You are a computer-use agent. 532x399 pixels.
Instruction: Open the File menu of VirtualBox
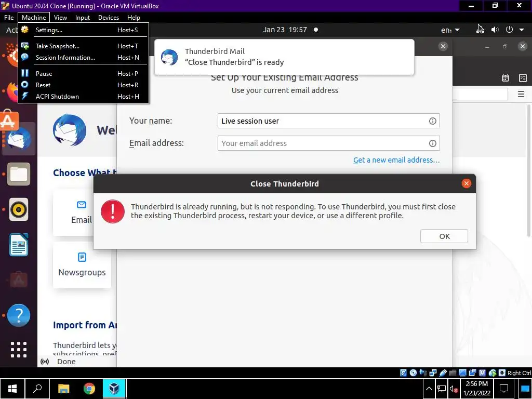(9, 17)
